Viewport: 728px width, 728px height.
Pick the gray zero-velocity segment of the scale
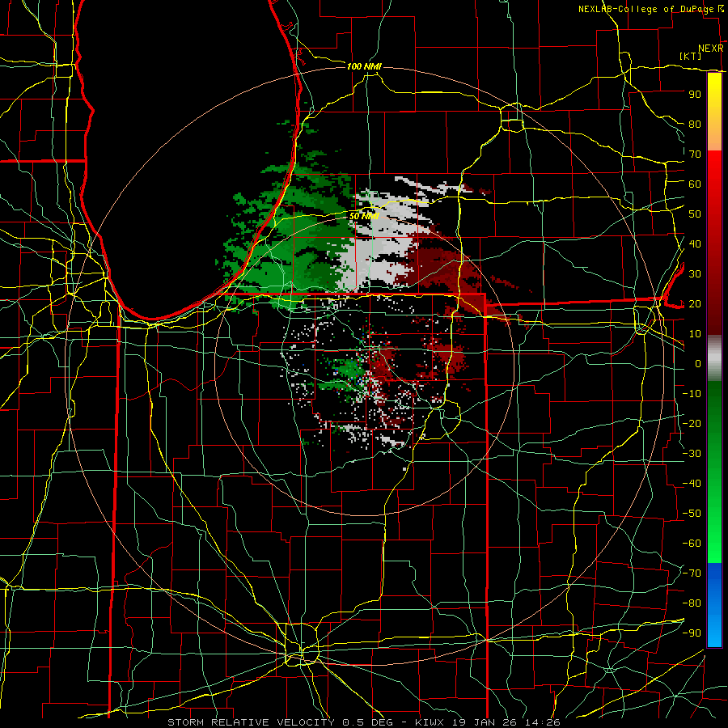coord(714,358)
